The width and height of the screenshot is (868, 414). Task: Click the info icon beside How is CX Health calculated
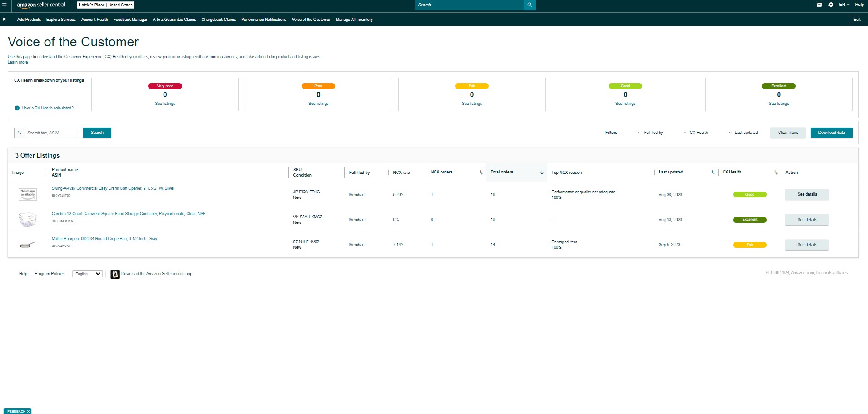tap(17, 108)
